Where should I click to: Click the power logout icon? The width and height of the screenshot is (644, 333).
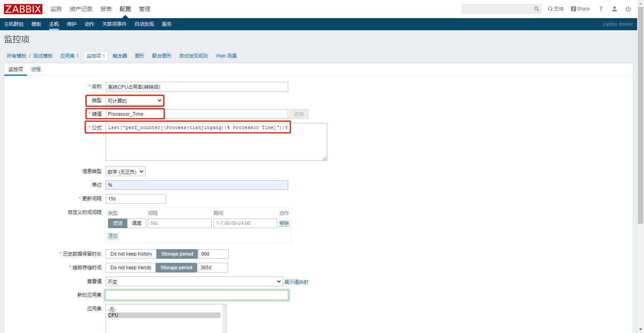click(x=628, y=9)
